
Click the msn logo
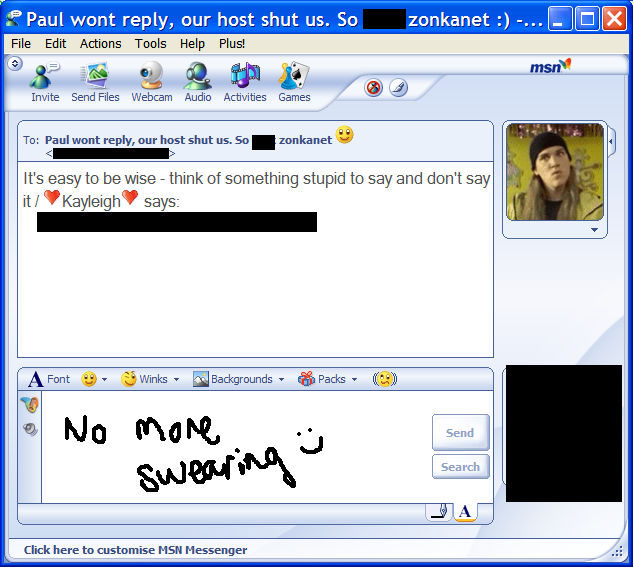(550, 66)
